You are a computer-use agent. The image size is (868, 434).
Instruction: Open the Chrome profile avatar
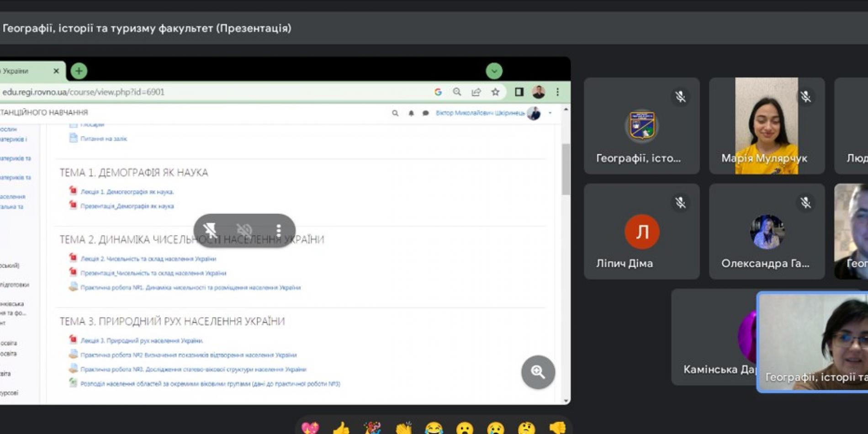(539, 92)
